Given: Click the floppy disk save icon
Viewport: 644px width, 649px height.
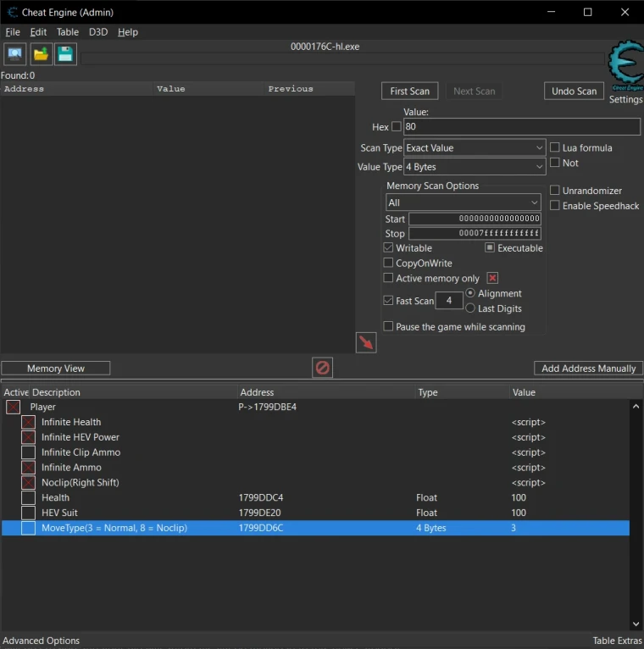Looking at the screenshot, I should click(65, 54).
